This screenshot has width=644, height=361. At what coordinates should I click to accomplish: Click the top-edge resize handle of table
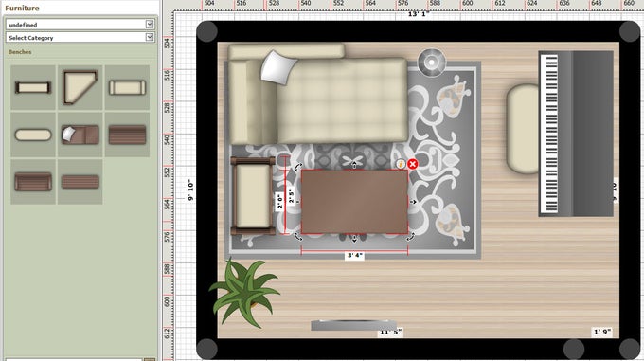point(354,165)
